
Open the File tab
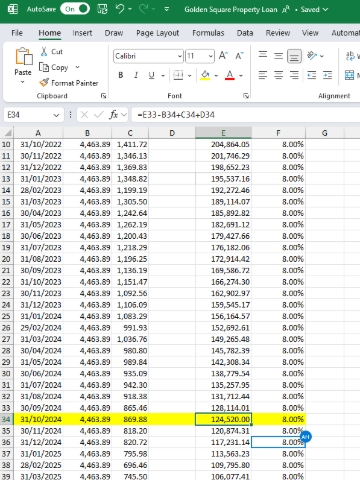(x=17, y=33)
